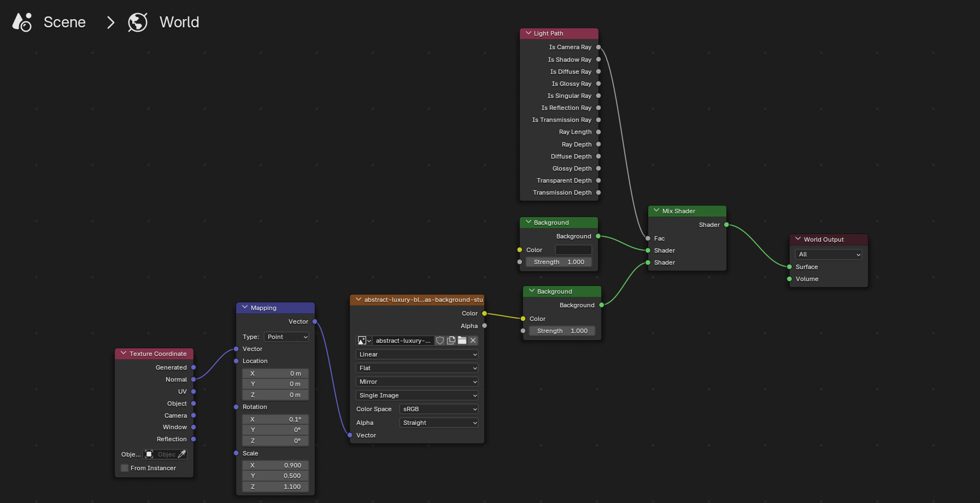Click the upper Background node Strength slider
The width and height of the screenshot is (980, 503).
[x=559, y=262]
